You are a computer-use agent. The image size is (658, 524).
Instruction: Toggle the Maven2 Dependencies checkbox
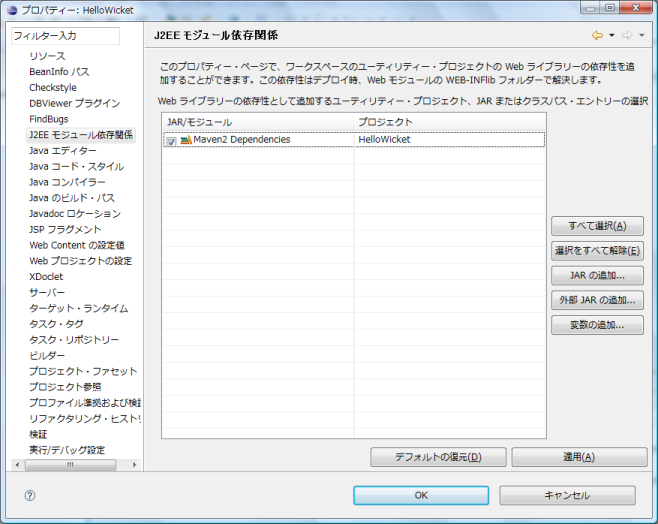tap(171, 141)
